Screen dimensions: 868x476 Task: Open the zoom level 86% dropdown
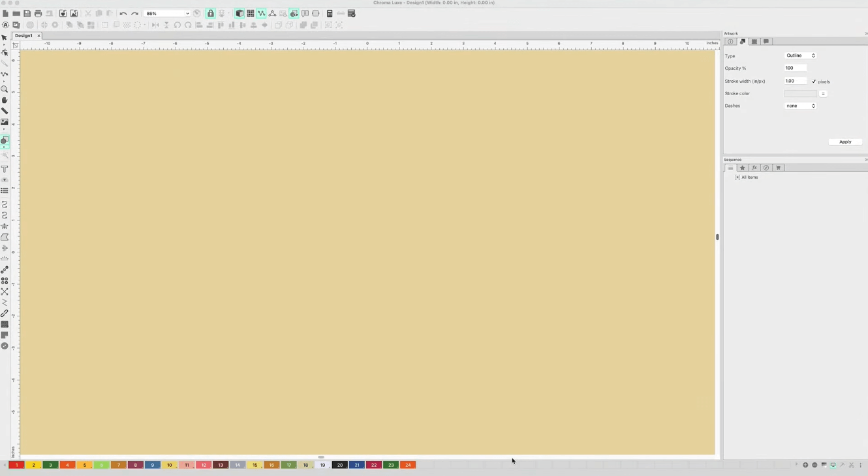(x=167, y=14)
